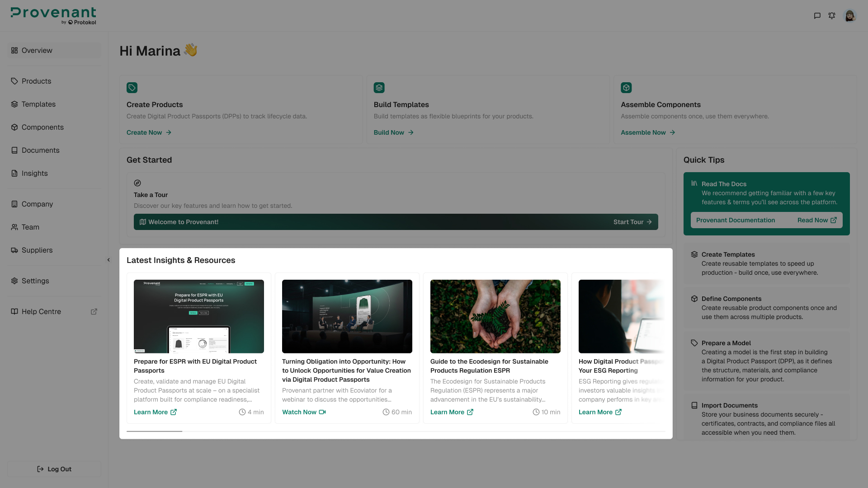This screenshot has height=488, width=868.
Task: Click Read Now for Provenant Documentation
Action: 817,220
